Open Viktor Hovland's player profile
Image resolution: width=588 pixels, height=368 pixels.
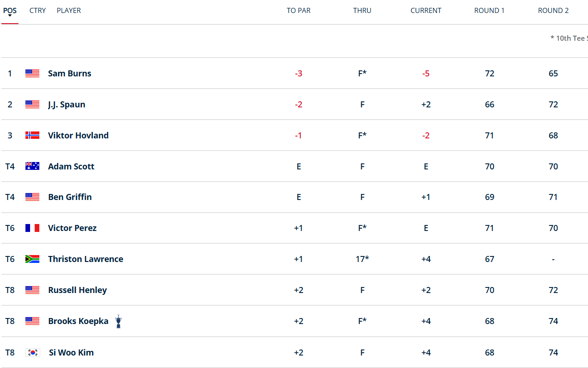coord(78,135)
